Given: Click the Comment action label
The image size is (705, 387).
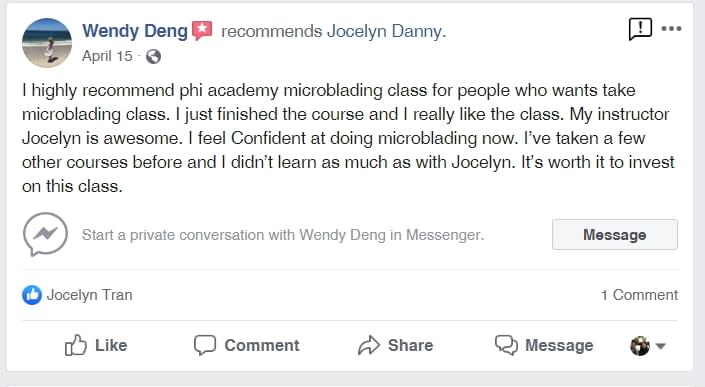Looking at the screenshot, I should click(262, 345).
